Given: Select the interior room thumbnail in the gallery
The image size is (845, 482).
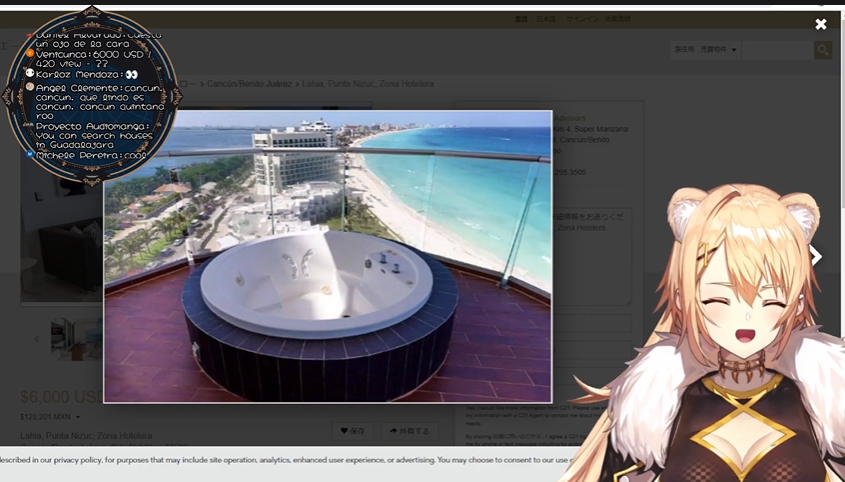Looking at the screenshot, I should coord(76,339).
